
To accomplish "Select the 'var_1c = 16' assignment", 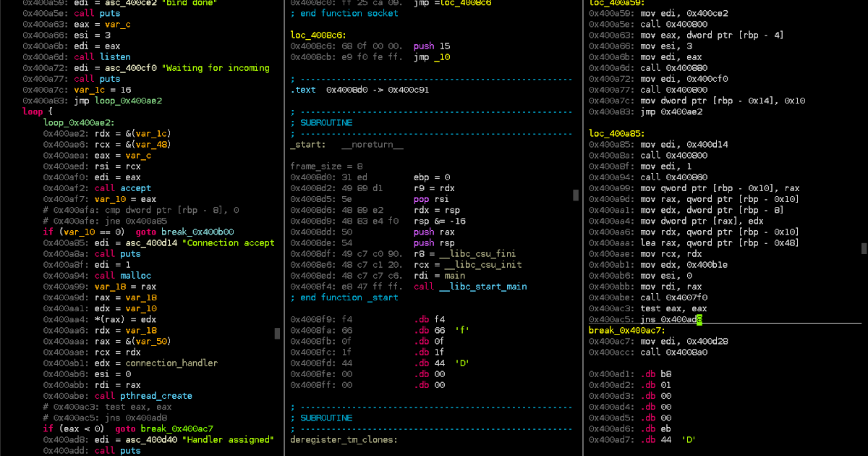I will (102, 90).
